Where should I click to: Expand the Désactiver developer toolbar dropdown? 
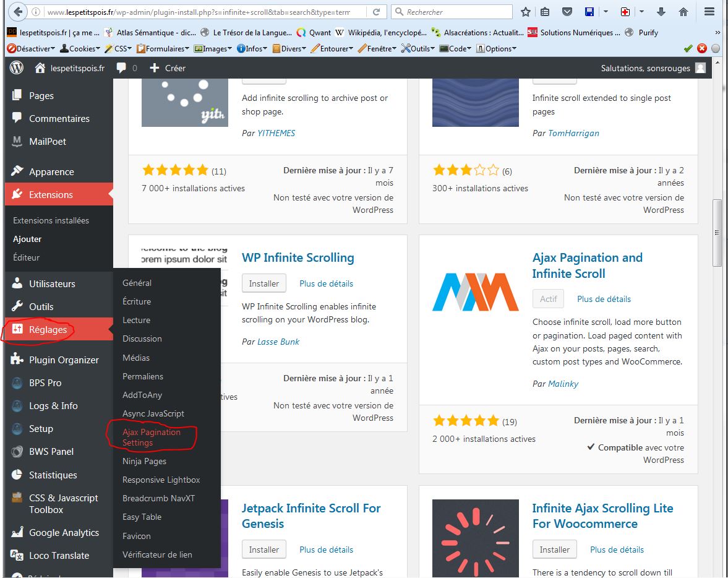[x=31, y=48]
